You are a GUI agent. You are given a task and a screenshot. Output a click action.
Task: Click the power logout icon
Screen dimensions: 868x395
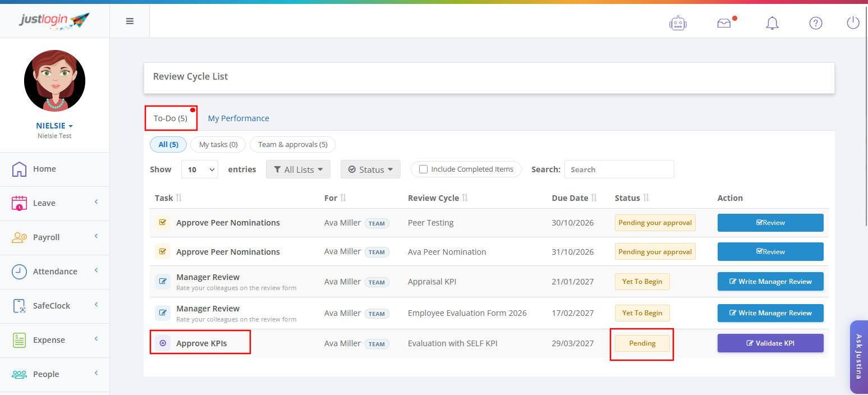pyautogui.click(x=853, y=23)
